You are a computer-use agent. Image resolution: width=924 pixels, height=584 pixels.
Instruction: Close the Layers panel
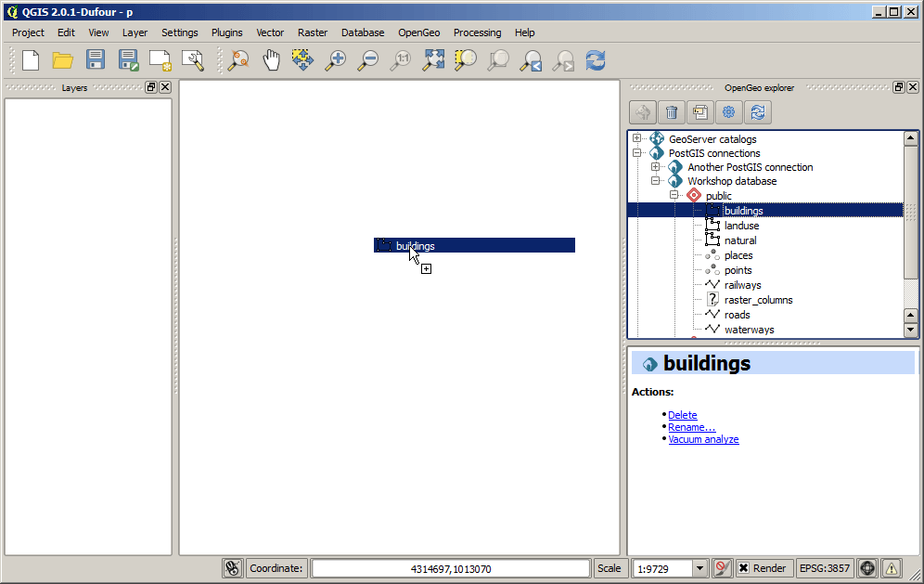pos(165,87)
